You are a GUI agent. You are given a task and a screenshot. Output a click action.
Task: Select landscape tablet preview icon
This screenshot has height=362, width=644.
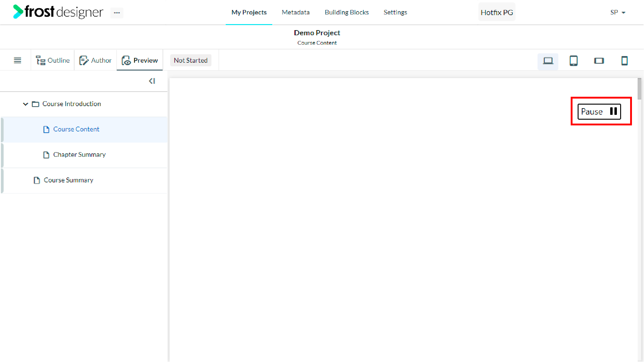(x=599, y=61)
